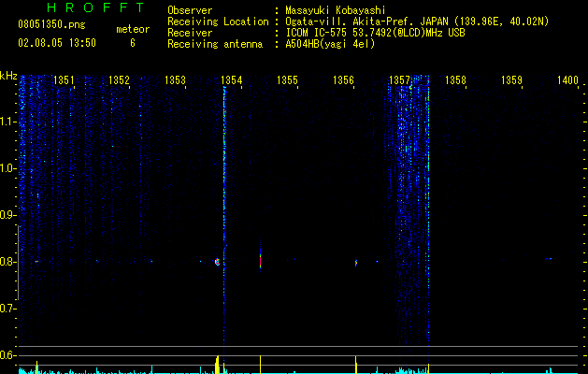The height and width of the screenshot is (374, 588).
Task: Click the kHz axis unit label
Action: coord(9,76)
